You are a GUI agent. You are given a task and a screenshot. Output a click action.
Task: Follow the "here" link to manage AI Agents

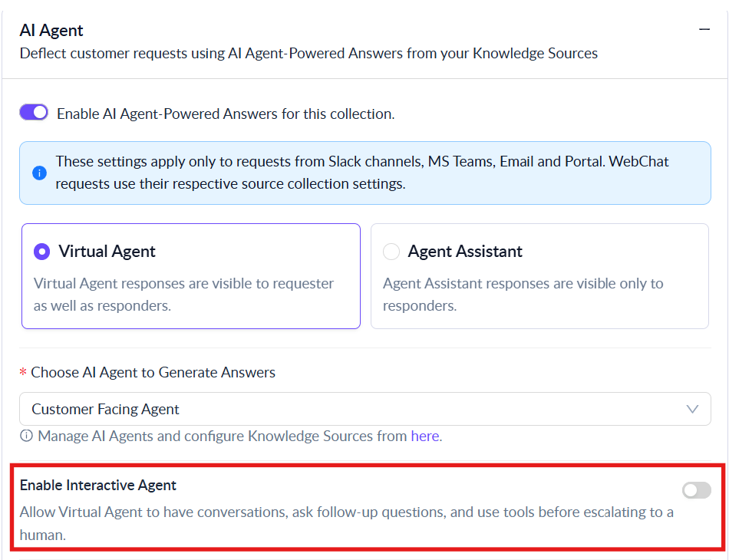(425, 436)
